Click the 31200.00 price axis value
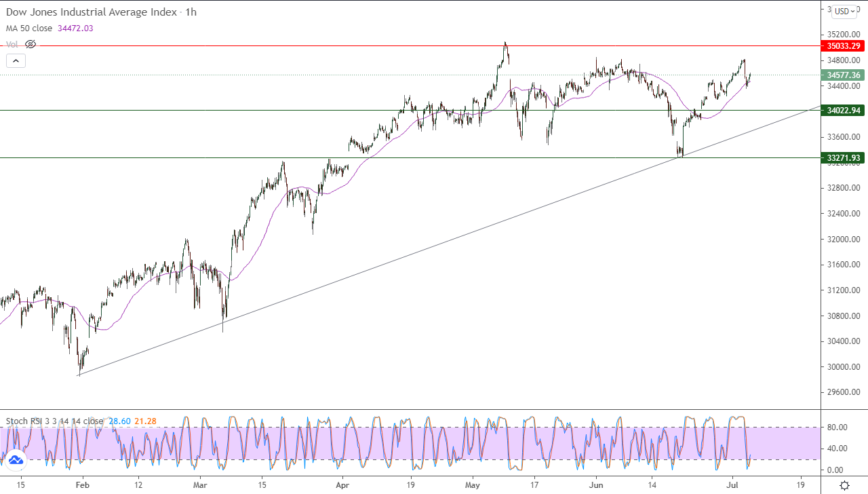This screenshot has height=494, width=868. (x=844, y=290)
